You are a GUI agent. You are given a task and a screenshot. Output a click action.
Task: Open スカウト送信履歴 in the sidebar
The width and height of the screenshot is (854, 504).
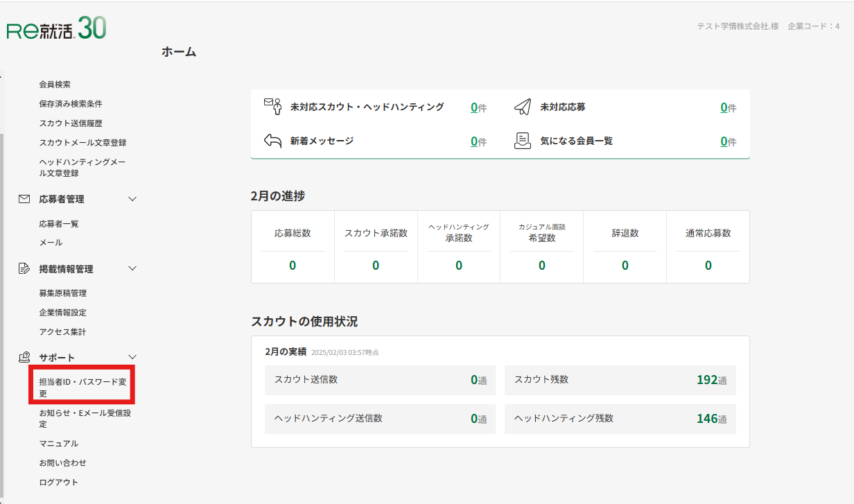(71, 123)
